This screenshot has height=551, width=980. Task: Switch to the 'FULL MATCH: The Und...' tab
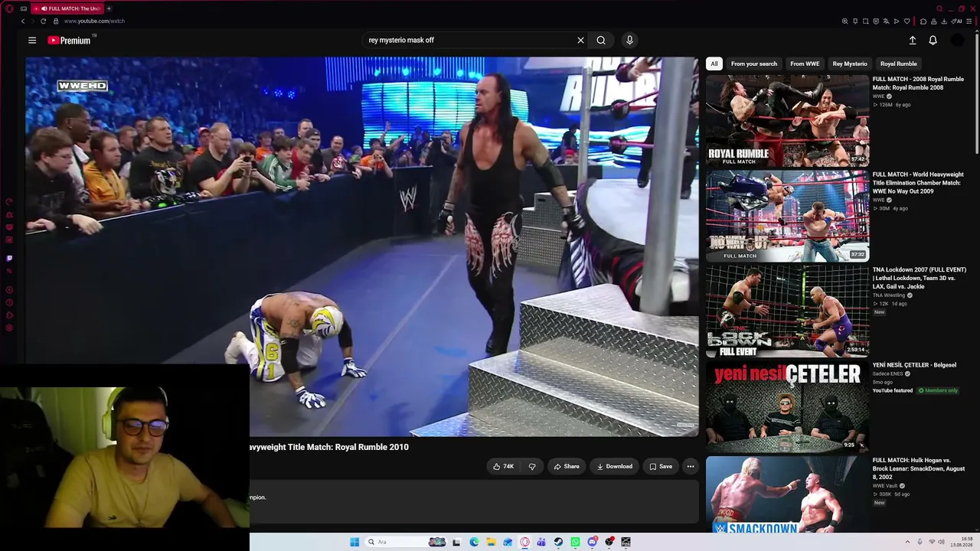(x=67, y=8)
